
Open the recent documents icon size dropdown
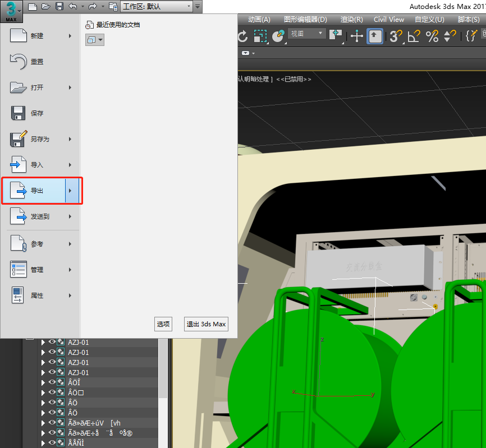[x=95, y=40]
